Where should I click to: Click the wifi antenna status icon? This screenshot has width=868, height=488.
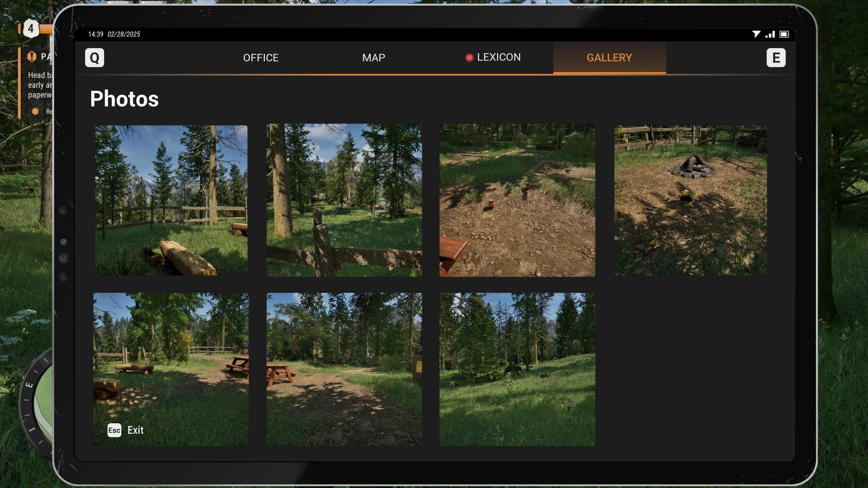click(x=756, y=34)
